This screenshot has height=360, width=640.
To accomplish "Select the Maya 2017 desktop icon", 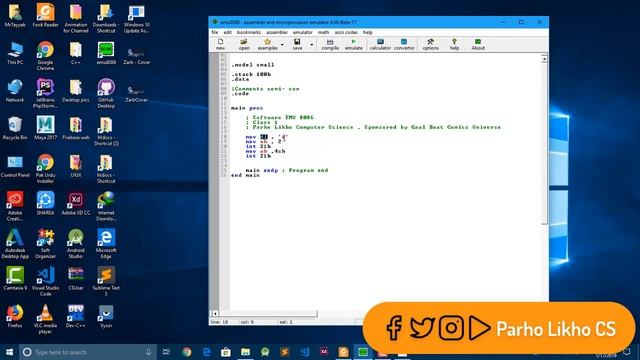I will [45, 128].
